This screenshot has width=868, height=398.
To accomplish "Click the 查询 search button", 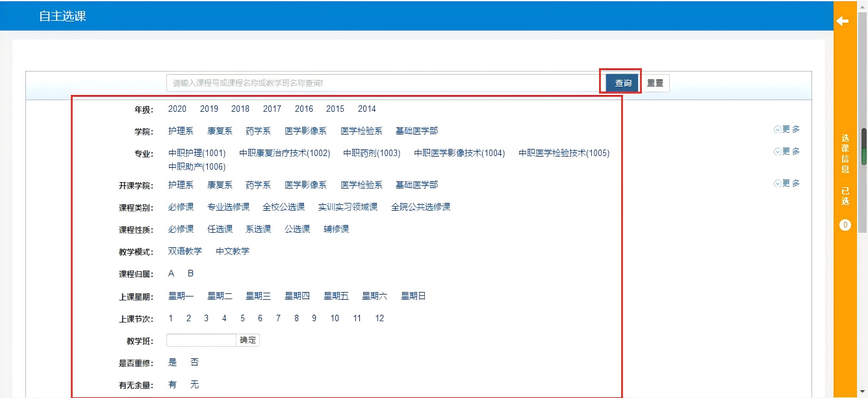I will tap(622, 83).
